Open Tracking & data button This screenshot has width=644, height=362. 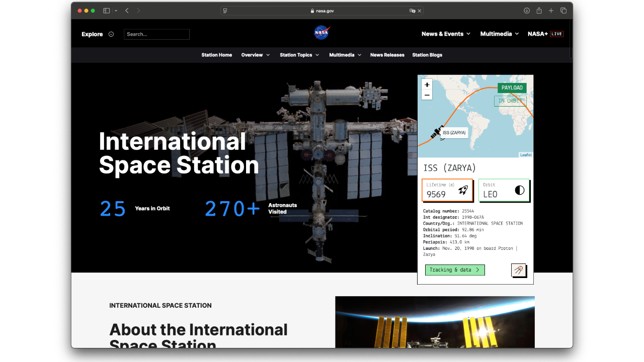[x=455, y=270]
